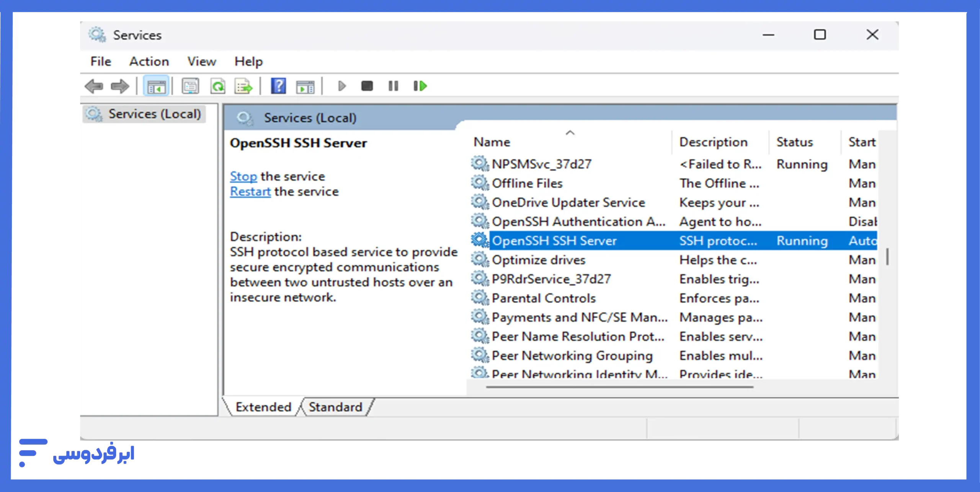Switch to the Extended tab
The image size is (980, 492).
tap(263, 407)
